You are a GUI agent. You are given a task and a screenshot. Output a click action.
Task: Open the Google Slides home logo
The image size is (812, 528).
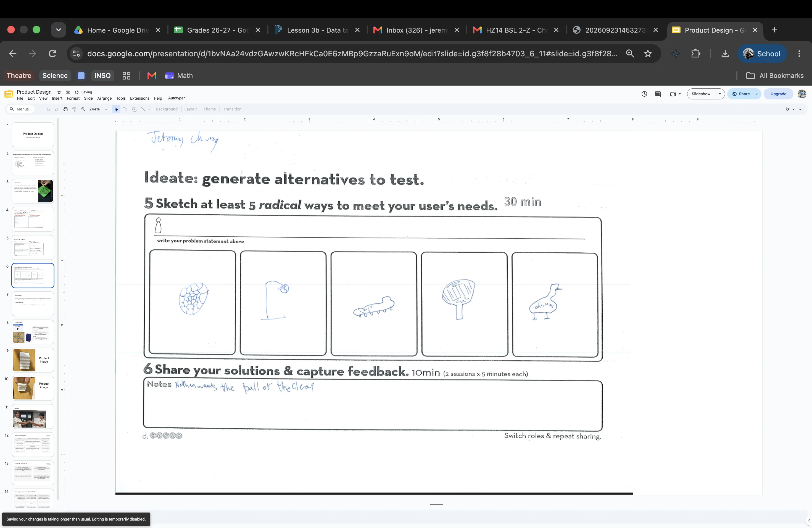[x=9, y=94]
